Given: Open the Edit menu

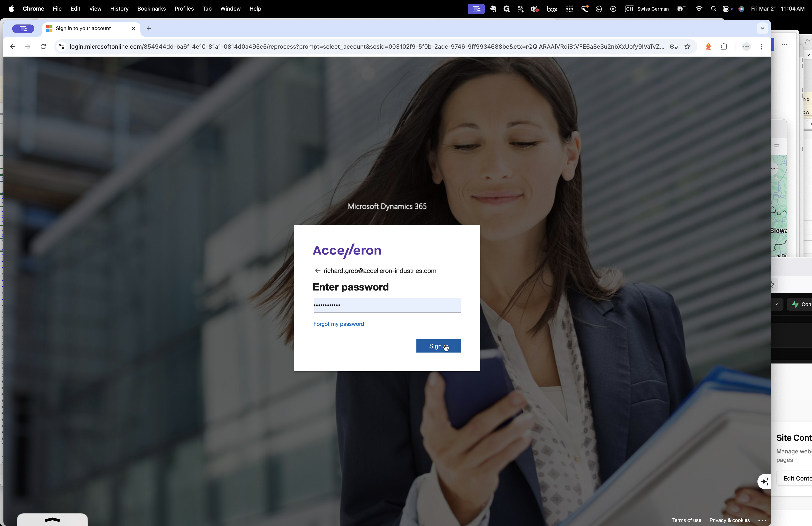Looking at the screenshot, I should (x=75, y=8).
